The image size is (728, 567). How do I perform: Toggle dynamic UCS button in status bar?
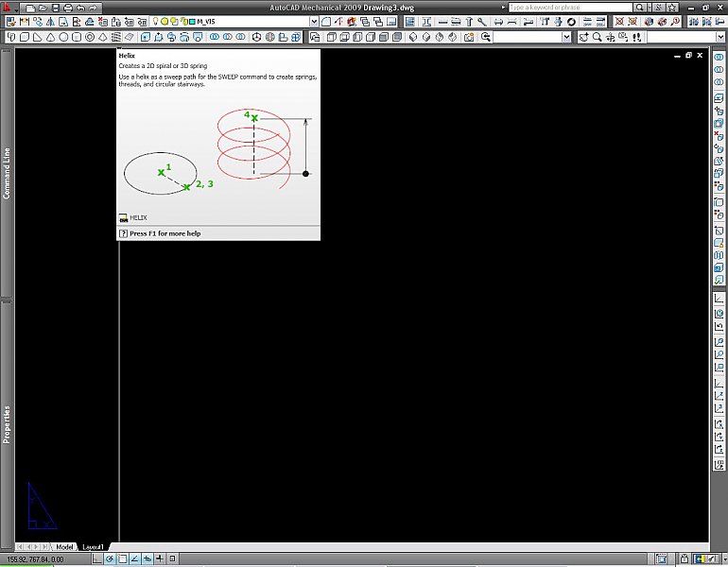pos(147,559)
